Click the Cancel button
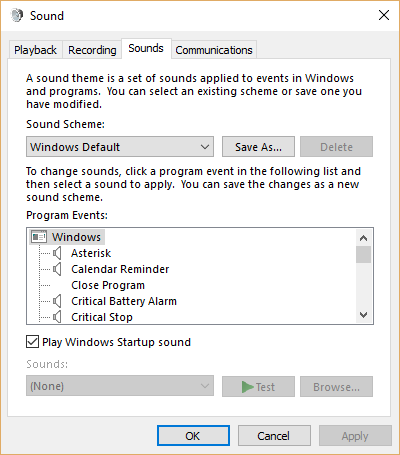The image size is (400, 455). [x=274, y=436]
